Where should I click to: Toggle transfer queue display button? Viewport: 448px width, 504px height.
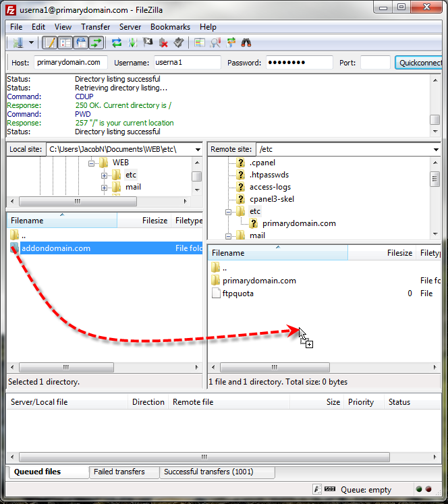(x=96, y=43)
